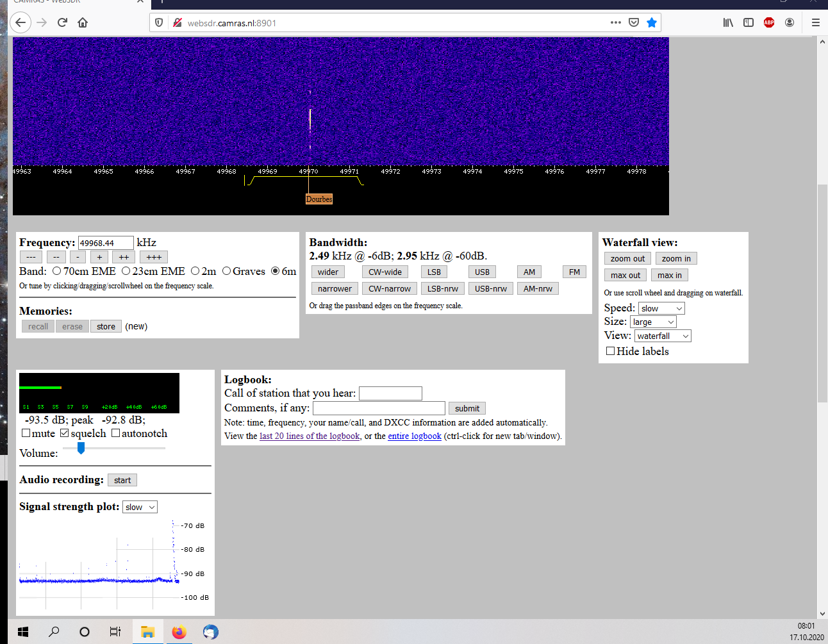Open page actions three-dot menu
Viewport: 828px width, 644px height.
pos(616,22)
